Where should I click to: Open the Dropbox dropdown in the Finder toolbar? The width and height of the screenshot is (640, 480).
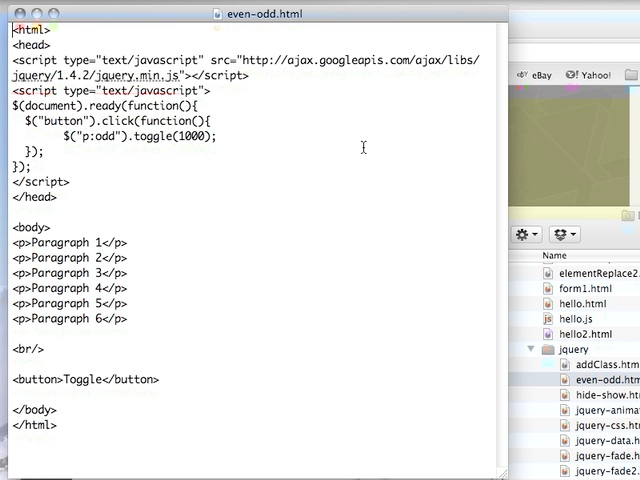pos(564,235)
